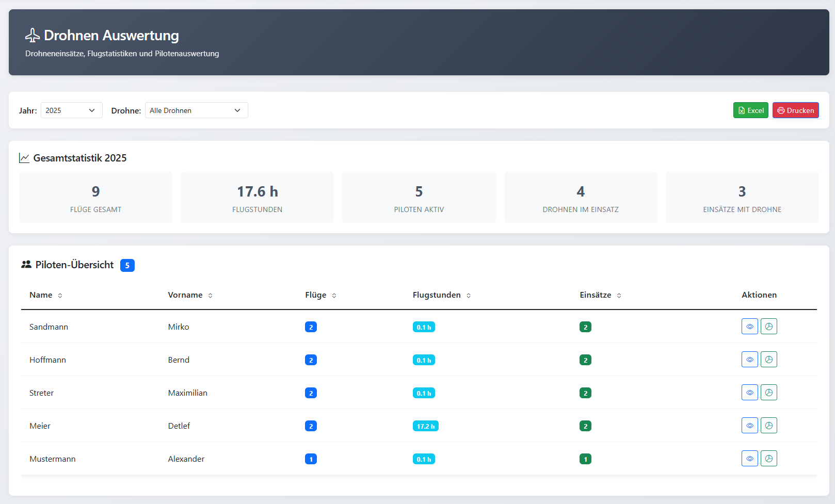This screenshot has height=504, width=835.
Task: View statistics chart for Mustermann
Action: click(769, 458)
